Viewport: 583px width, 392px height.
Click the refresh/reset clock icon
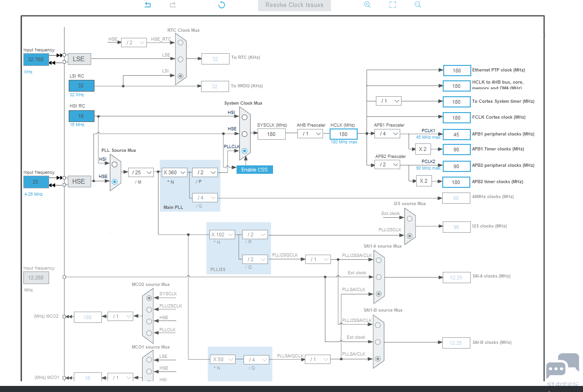pos(222,5)
